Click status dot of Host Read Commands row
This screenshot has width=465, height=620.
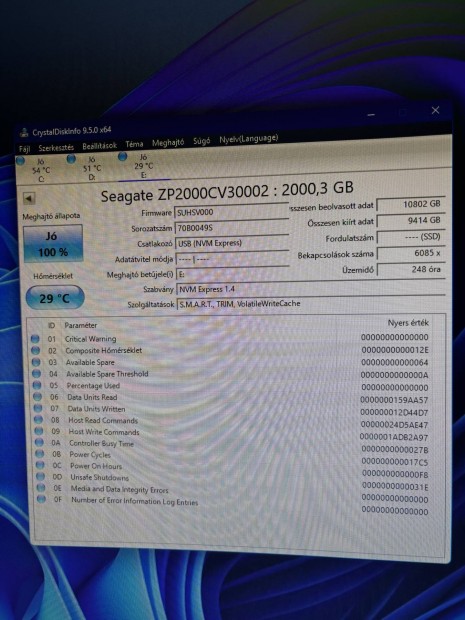pyautogui.click(x=38, y=419)
